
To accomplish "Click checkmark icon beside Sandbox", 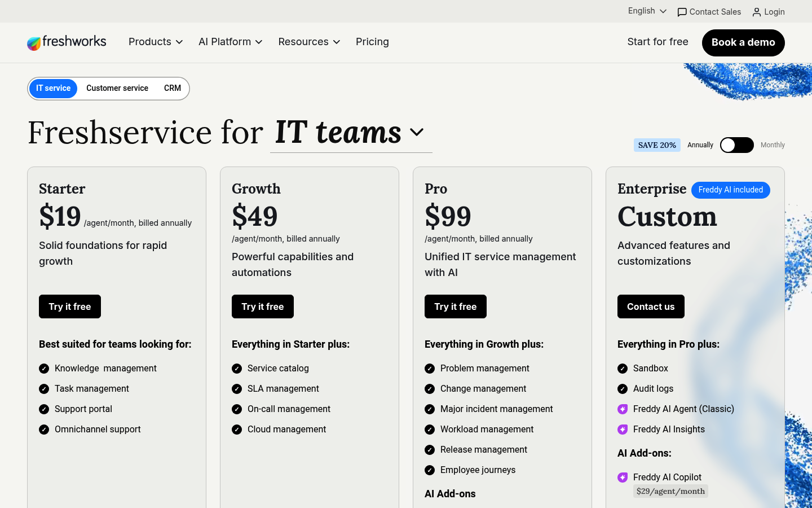I will pyautogui.click(x=623, y=369).
